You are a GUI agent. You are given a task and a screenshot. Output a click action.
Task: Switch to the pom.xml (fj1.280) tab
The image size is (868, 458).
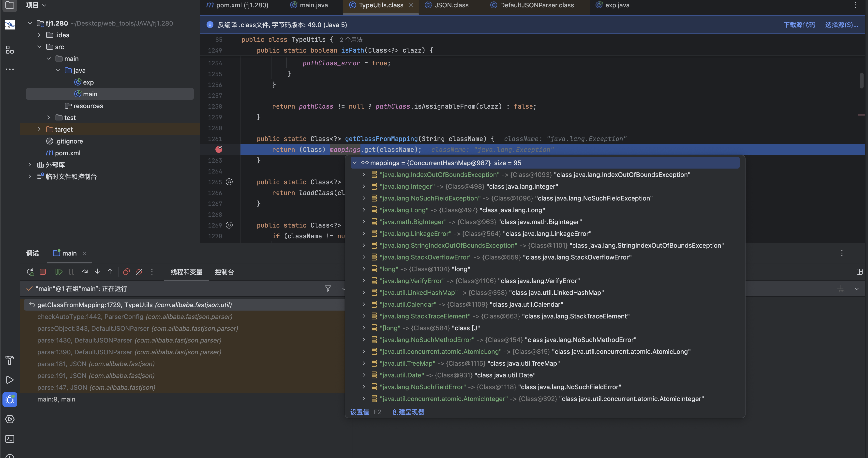237,5
